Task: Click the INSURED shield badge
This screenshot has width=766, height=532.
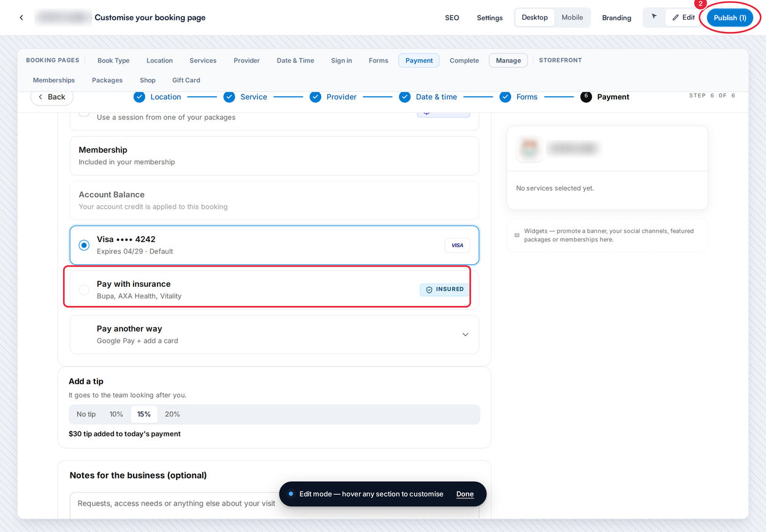Action: click(444, 289)
